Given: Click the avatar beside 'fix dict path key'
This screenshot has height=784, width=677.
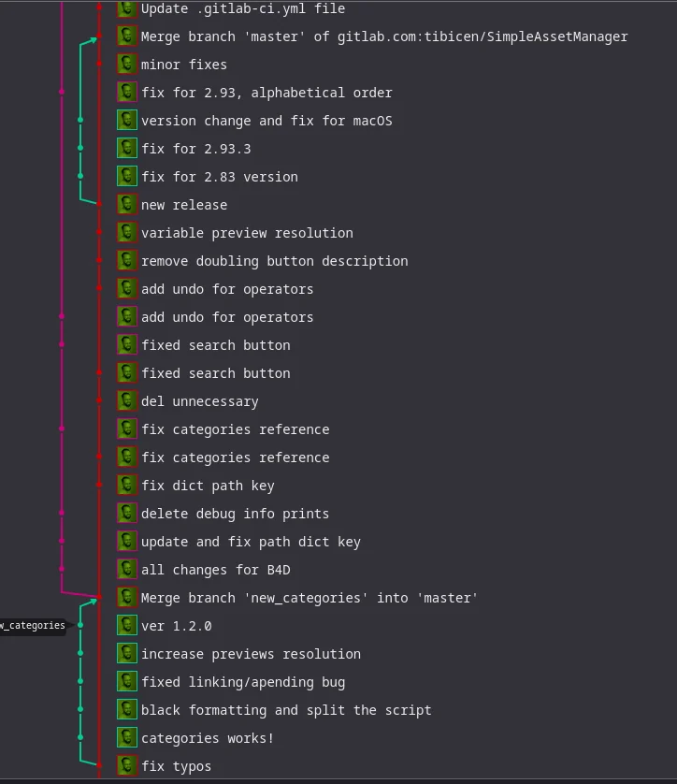Looking at the screenshot, I should click(127, 485).
